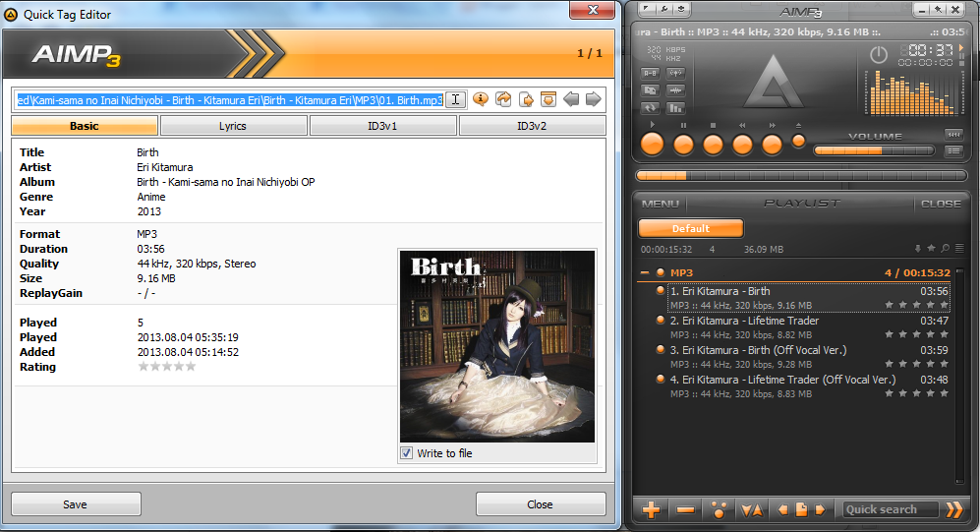Image resolution: width=980 pixels, height=532 pixels.
Task: Click the Save button
Action: tap(76, 503)
